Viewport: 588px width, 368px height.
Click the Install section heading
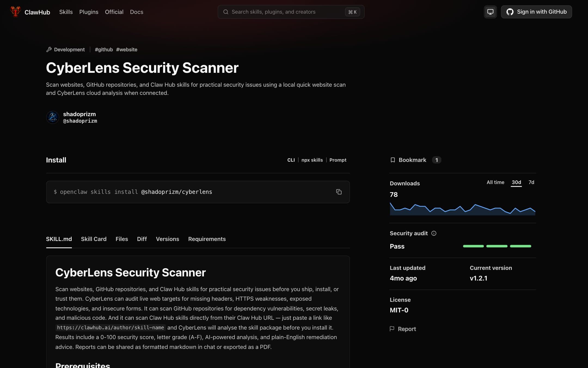[x=56, y=160]
